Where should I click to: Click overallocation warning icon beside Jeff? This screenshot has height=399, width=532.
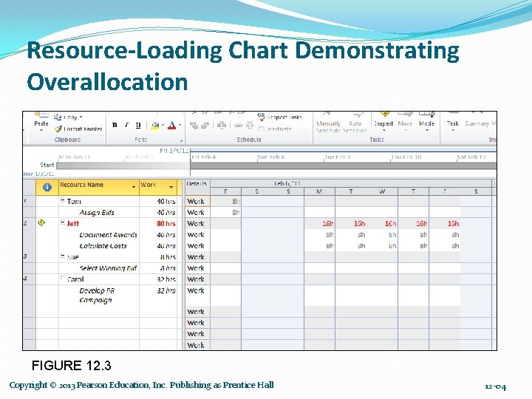tap(41, 222)
